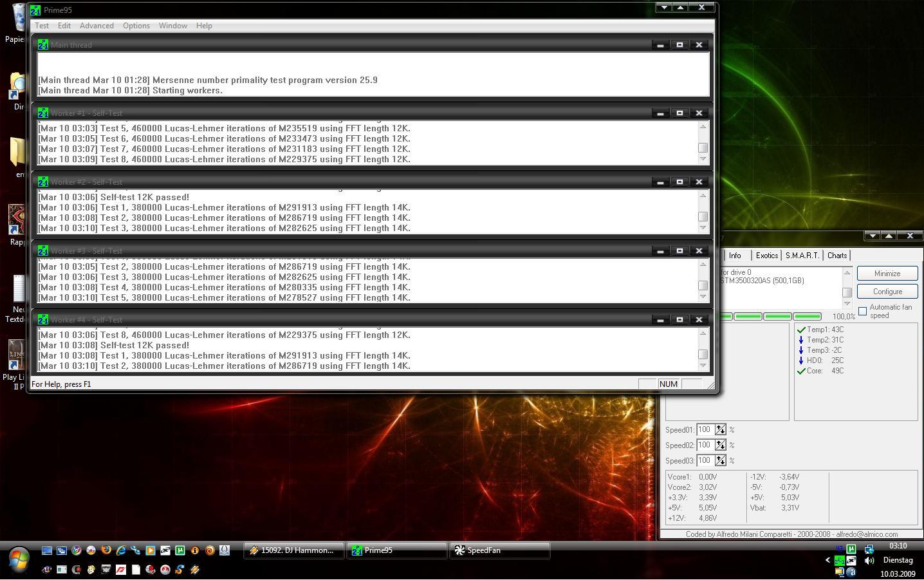Open the Edit menu in Prime95
Screen dimensions: 924x580
pos(64,26)
